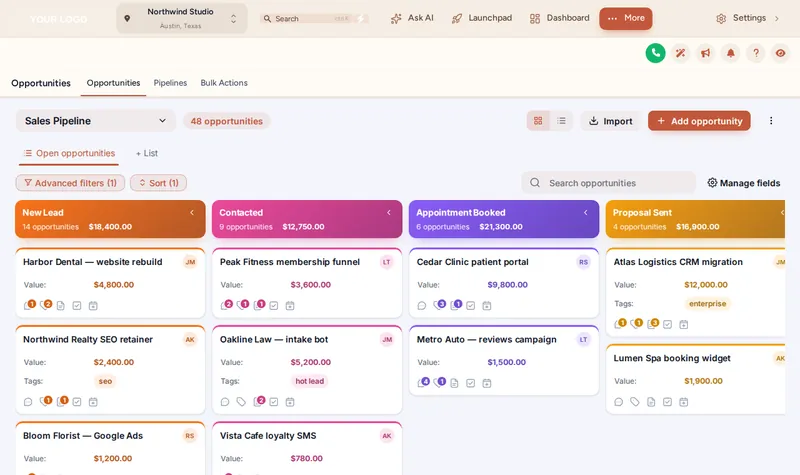Open calendar icon on Harbor Dental card
Screen dimensions: 800x475
(93, 306)
